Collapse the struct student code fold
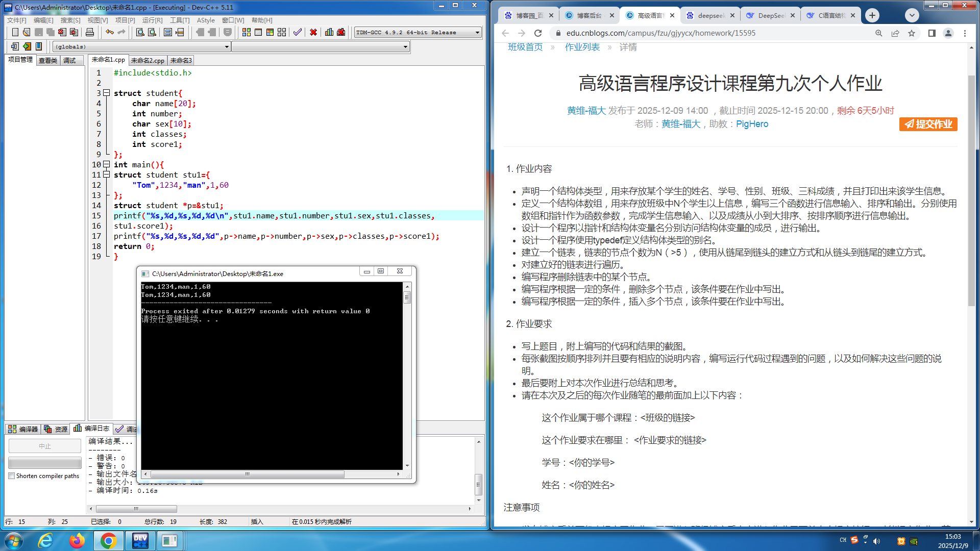 pos(106,93)
